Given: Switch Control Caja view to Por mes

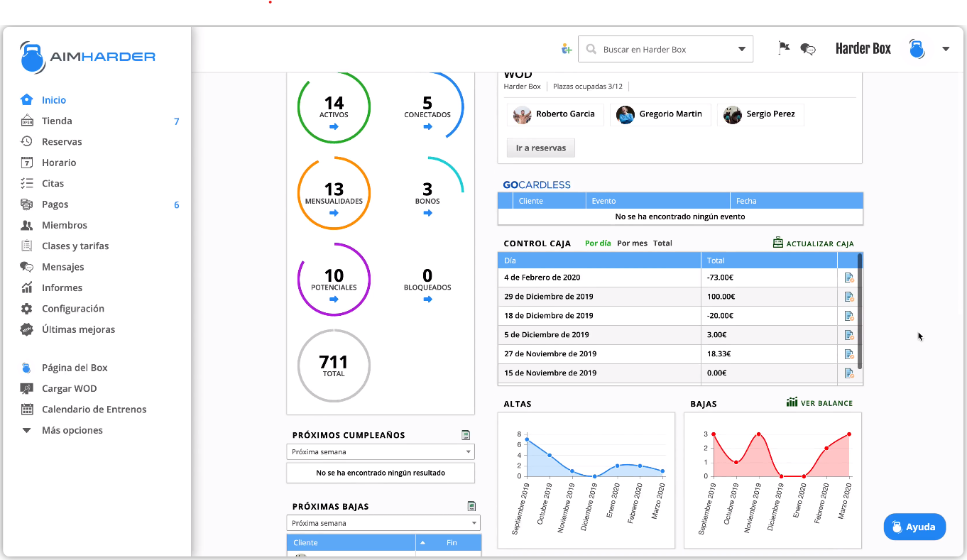Looking at the screenshot, I should [x=631, y=243].
